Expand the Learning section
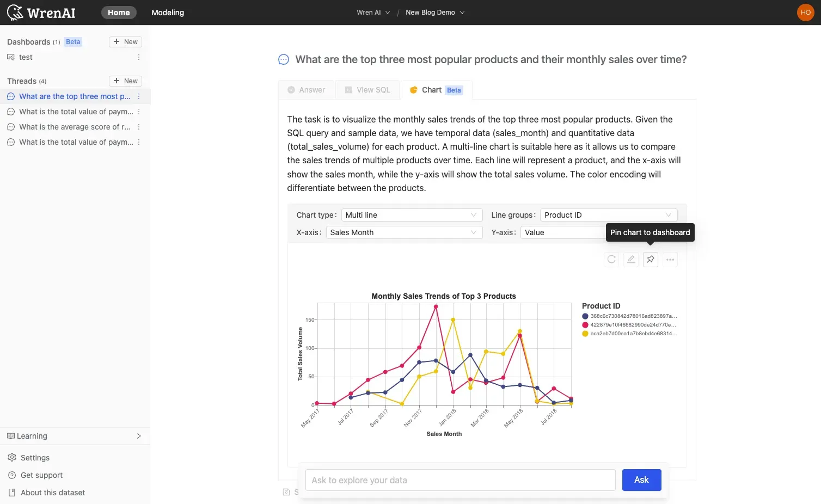Image resolution: width=821 pixels, height=504 pixels. [75, 436]
